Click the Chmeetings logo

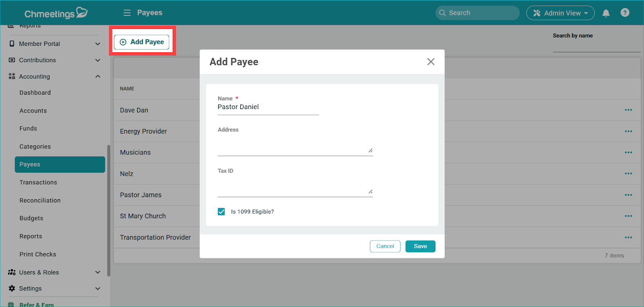click(x=56, y=13)
